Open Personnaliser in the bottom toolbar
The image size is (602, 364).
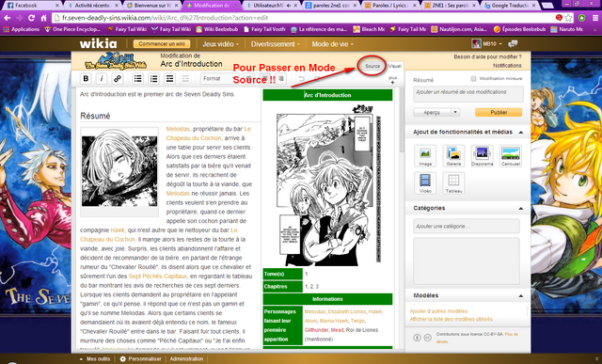pos(141,358)
